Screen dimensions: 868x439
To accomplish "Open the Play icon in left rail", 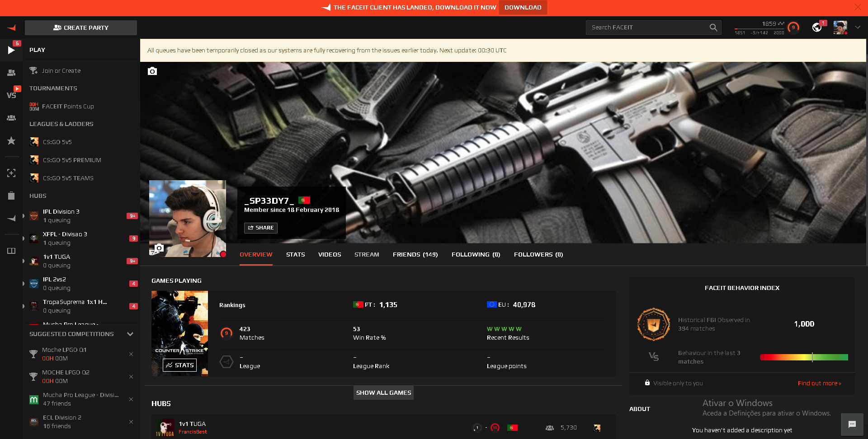I will click(x=11, y=50).
